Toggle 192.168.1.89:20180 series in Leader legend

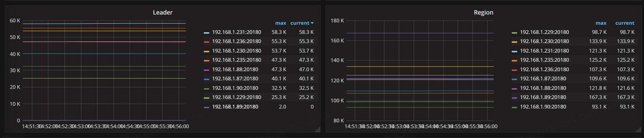pyautogui.click(x=235, y=107)
